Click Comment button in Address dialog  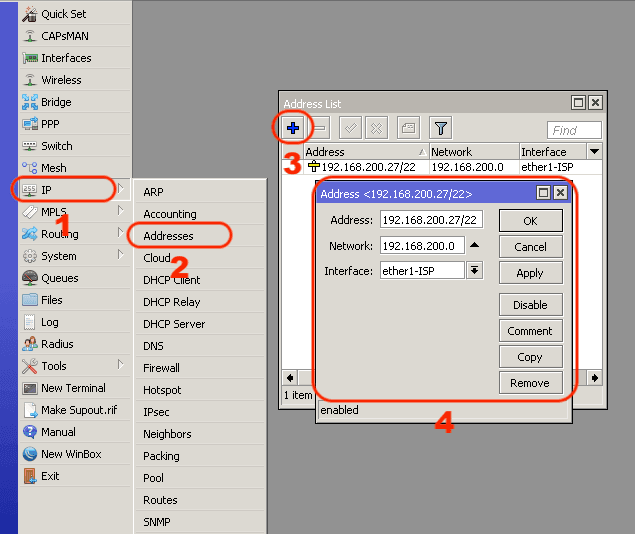[531, 331]
